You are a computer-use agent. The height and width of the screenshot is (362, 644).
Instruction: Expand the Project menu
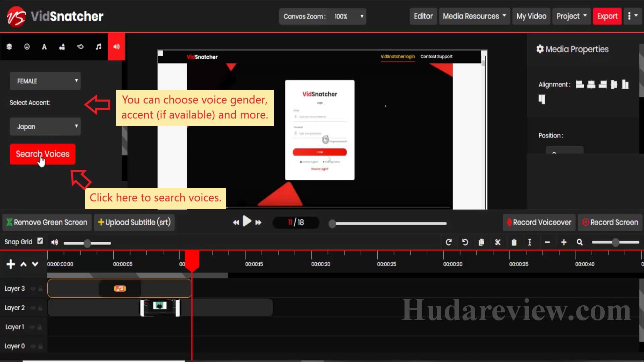point(572,16)
